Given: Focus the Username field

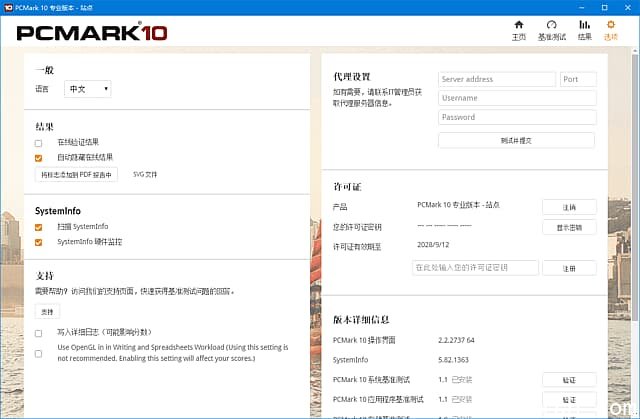Looking at the screenshot, I should [x=517, y=98].
